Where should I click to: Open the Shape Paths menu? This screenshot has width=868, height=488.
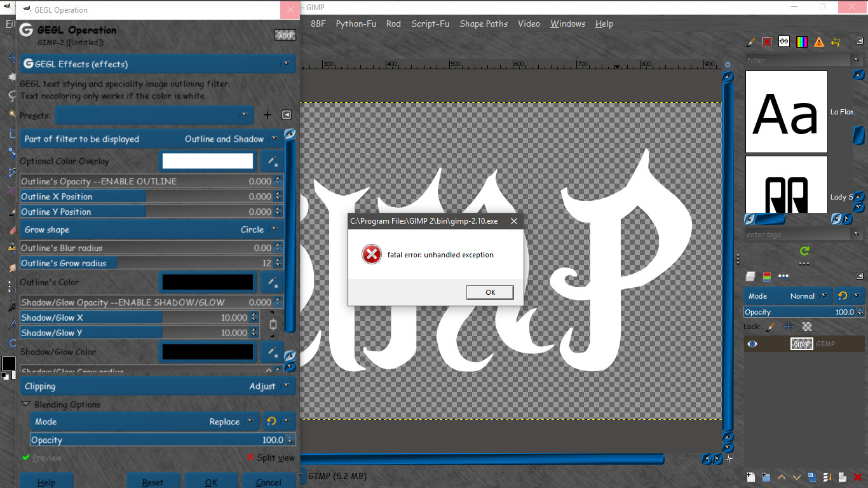[x=484, y=24]
